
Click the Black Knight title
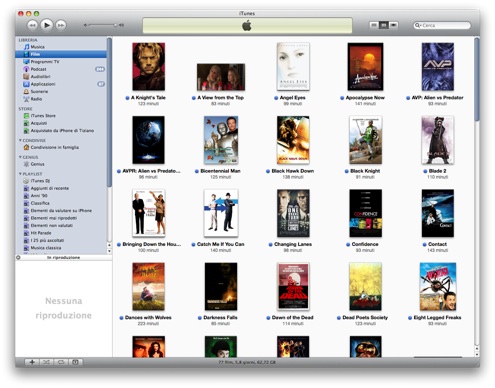[365, 171]
